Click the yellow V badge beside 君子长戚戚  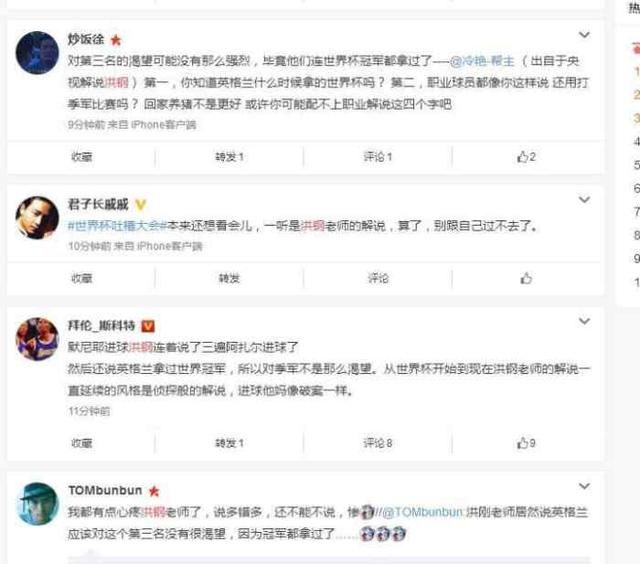coord(140,204)
